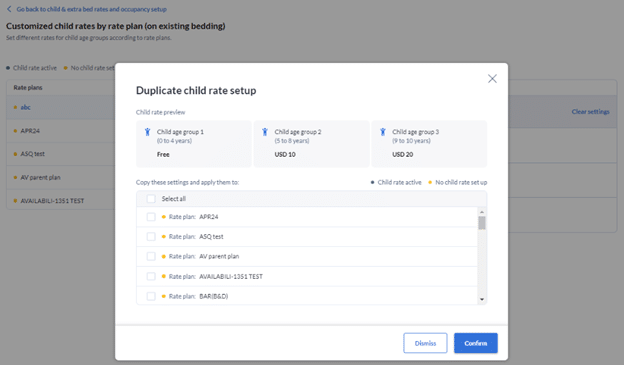Click the USD 10 rate for age group 2
Viewport: 624px width, 365px height.
285,154
